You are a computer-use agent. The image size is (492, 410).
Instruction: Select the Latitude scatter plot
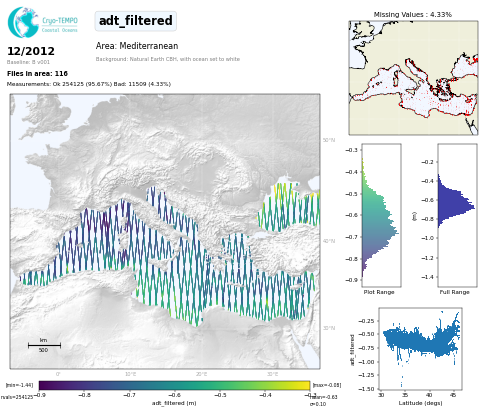420,349
